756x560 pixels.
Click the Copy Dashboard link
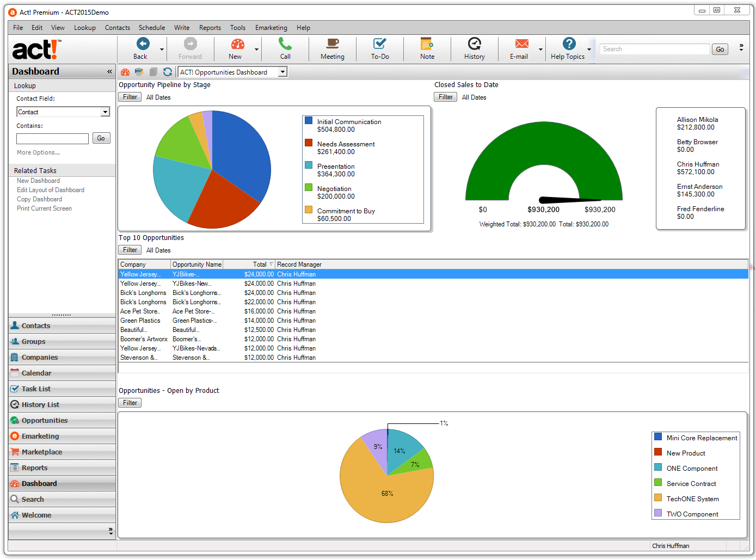coord(40,199)
